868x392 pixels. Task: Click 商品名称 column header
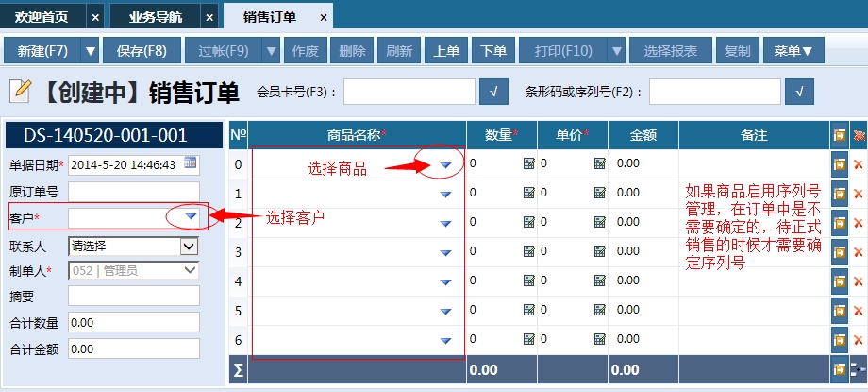click(x=357, y=135)
